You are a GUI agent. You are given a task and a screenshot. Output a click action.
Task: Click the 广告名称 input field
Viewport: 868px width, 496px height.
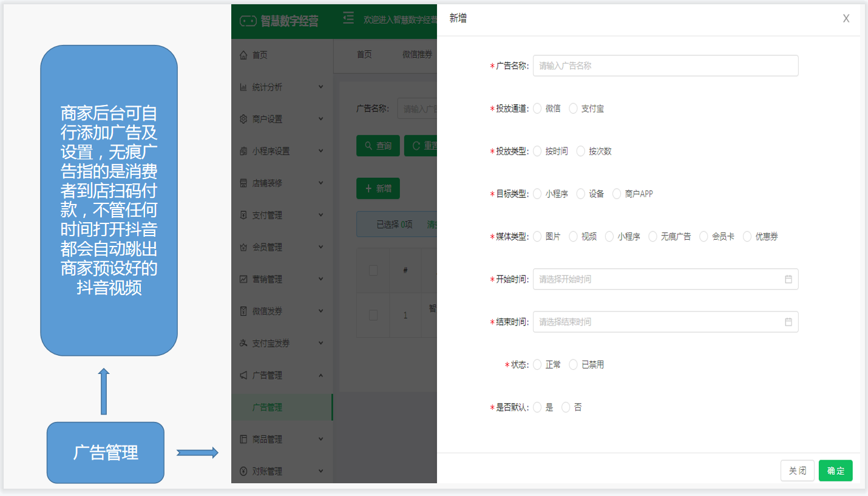[x=665, y=66]
